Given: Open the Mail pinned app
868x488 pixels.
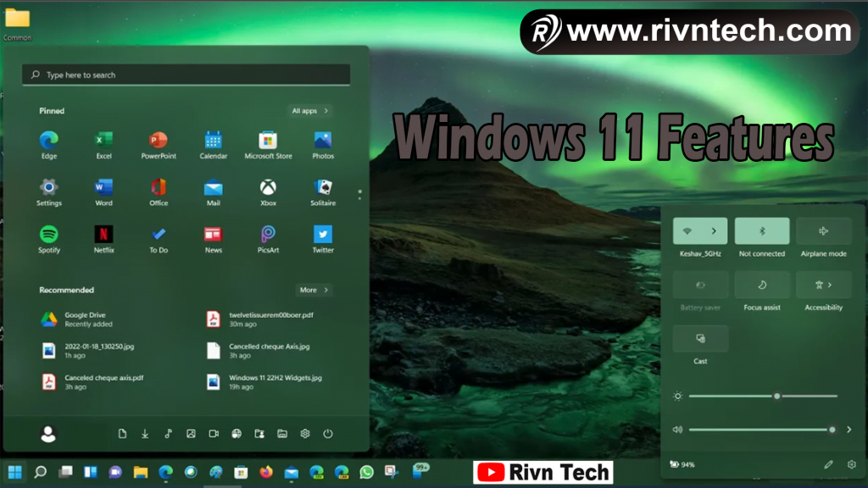Looking at the screenshot, I should [213, 192].
